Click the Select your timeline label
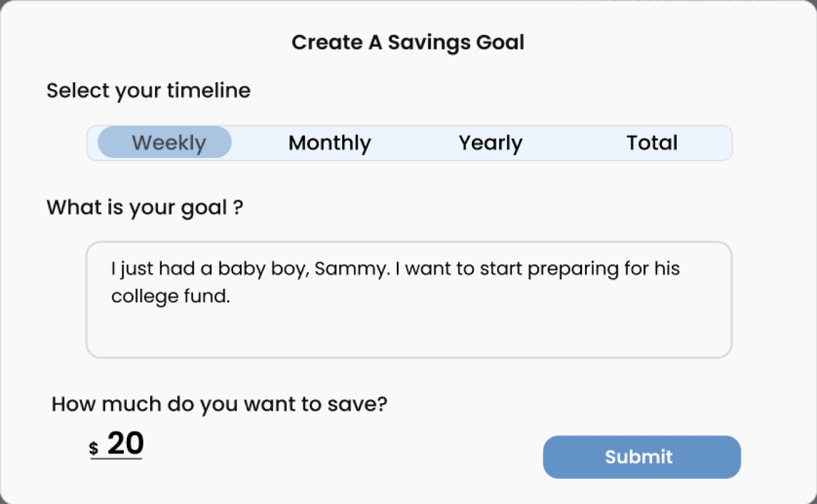 coord(148,90)
